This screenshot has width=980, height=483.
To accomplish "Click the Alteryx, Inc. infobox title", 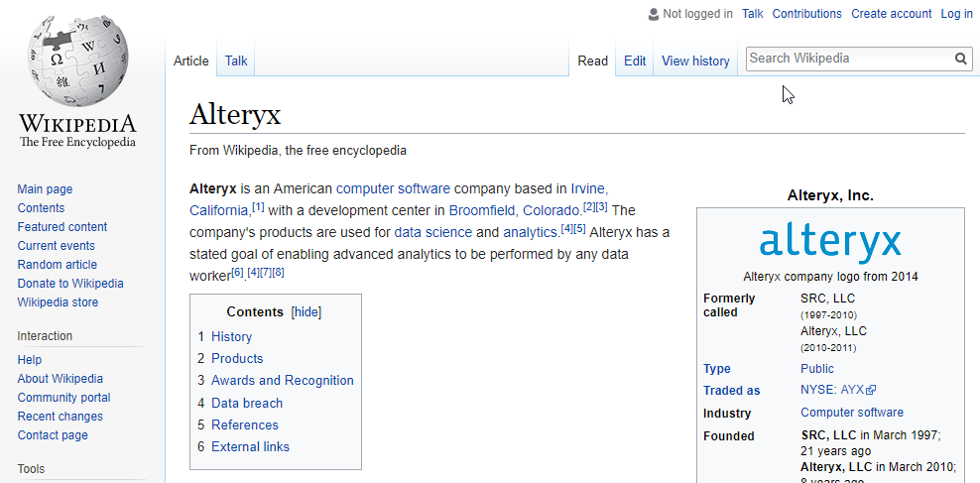I will coord(830,195).
